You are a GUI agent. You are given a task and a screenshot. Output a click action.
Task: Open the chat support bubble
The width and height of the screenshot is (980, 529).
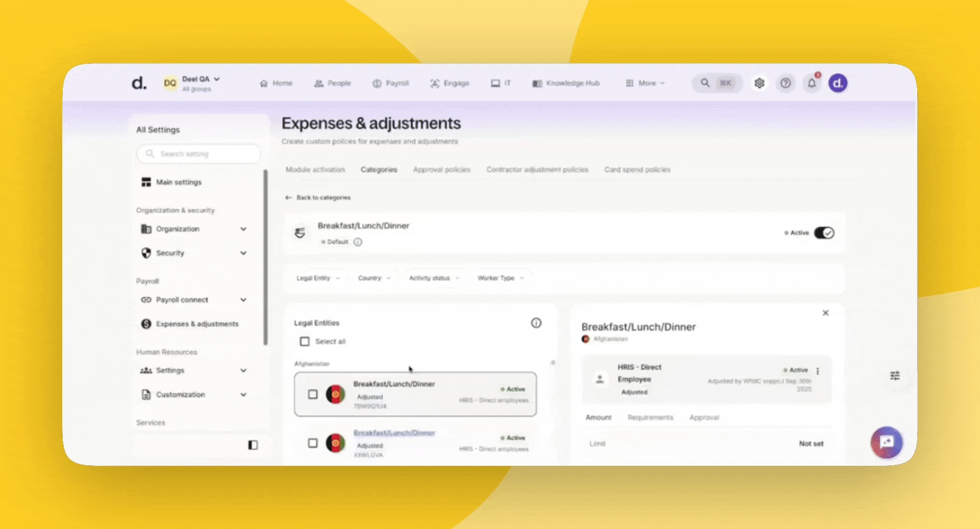(x=886, y=442)
